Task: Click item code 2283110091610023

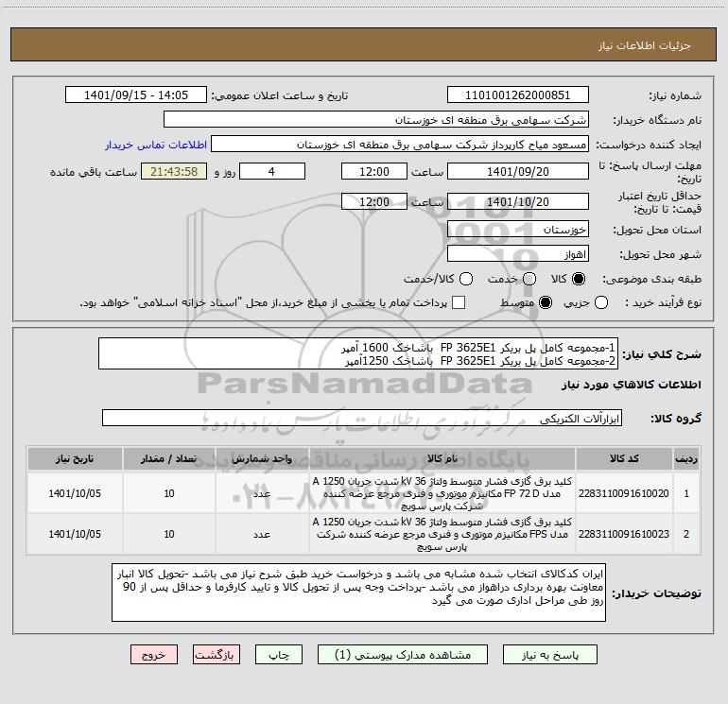Action: tap(624, 534)
